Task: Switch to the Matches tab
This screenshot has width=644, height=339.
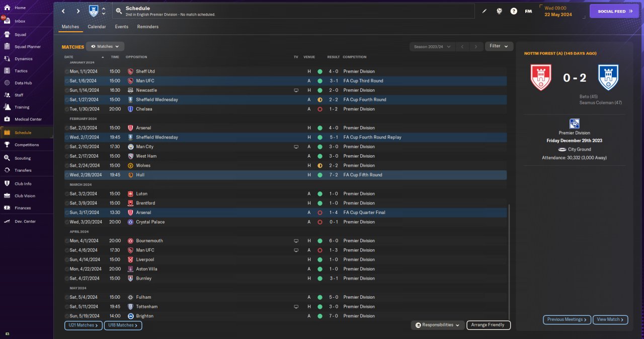Action: 70,27
